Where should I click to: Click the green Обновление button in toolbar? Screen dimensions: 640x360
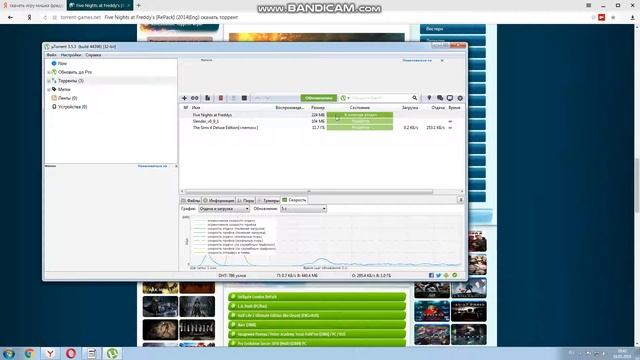click(319, 98)
